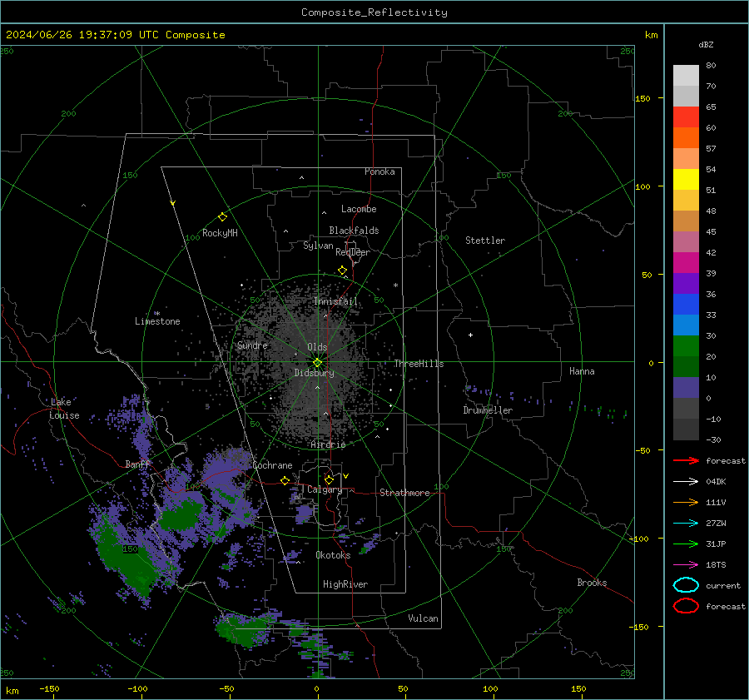
Task: Click the magenta 18TS arrow in legend
Action: [686, 565]
